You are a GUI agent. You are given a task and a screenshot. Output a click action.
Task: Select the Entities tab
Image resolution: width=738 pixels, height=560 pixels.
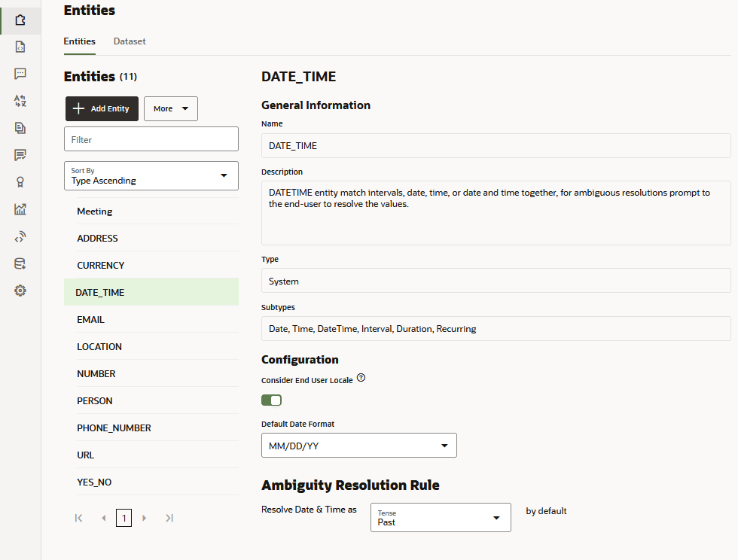click(79, 41)
